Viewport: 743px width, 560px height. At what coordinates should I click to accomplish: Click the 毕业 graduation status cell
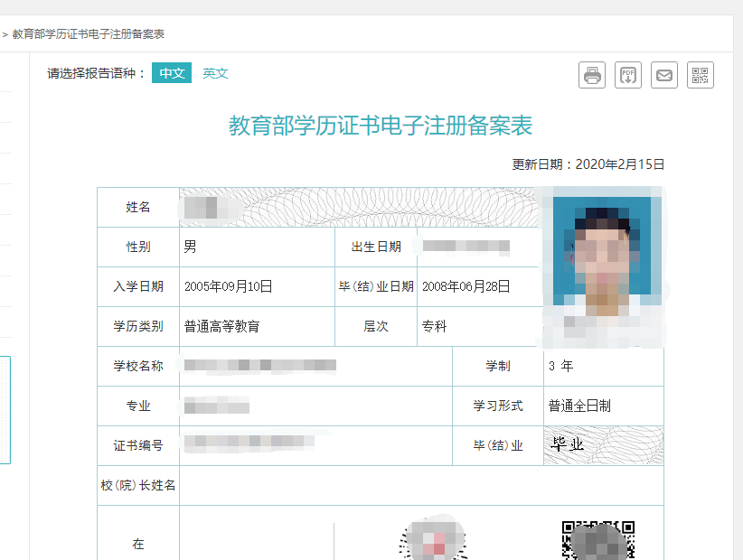pyautogui.click(x=604, y=443)
